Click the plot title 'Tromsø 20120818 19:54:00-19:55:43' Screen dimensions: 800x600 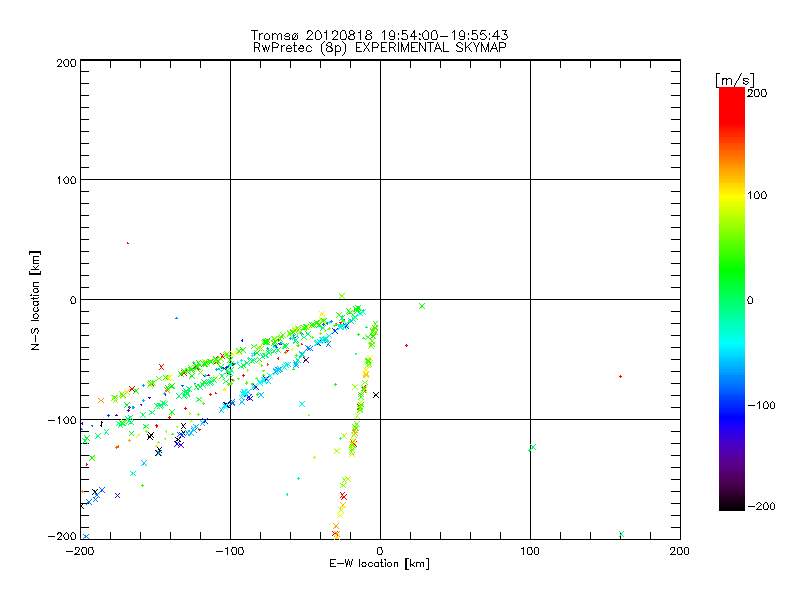tap(379, 35)
